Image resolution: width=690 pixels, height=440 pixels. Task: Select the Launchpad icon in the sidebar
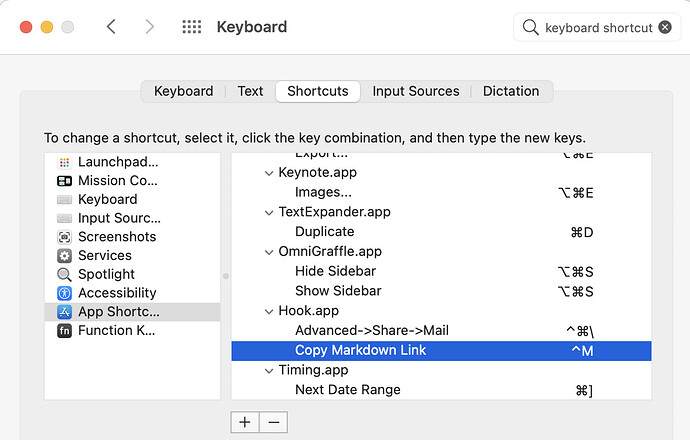(x=64, y=162)
